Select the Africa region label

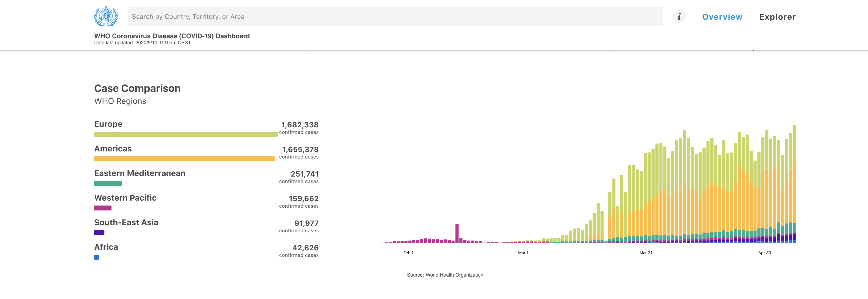tap(106, 247)
